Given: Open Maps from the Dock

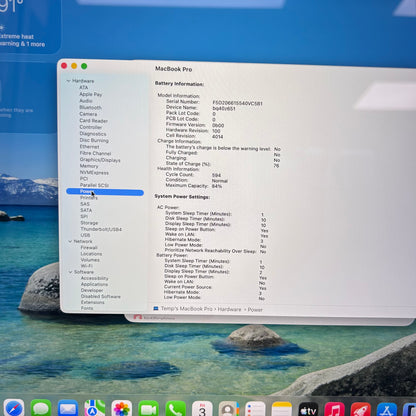Looking at the screenshot, I should pyautogui.click(x=95, y=408).
